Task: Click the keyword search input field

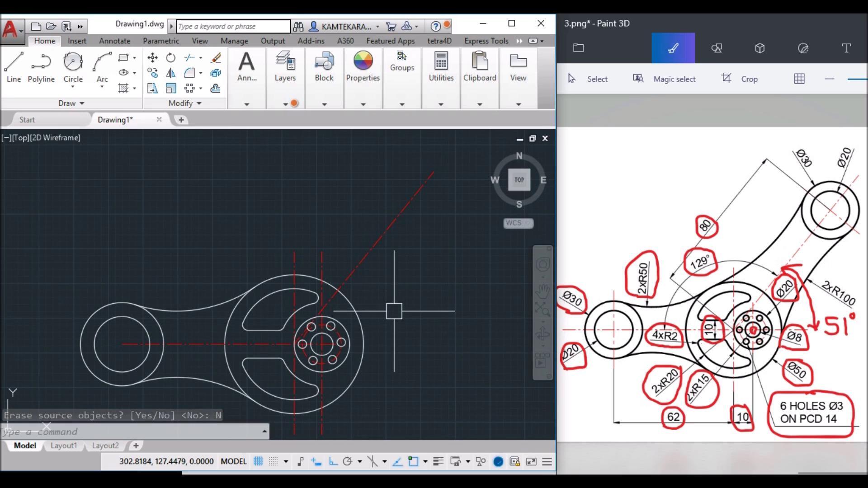Action: pos(233,26)
